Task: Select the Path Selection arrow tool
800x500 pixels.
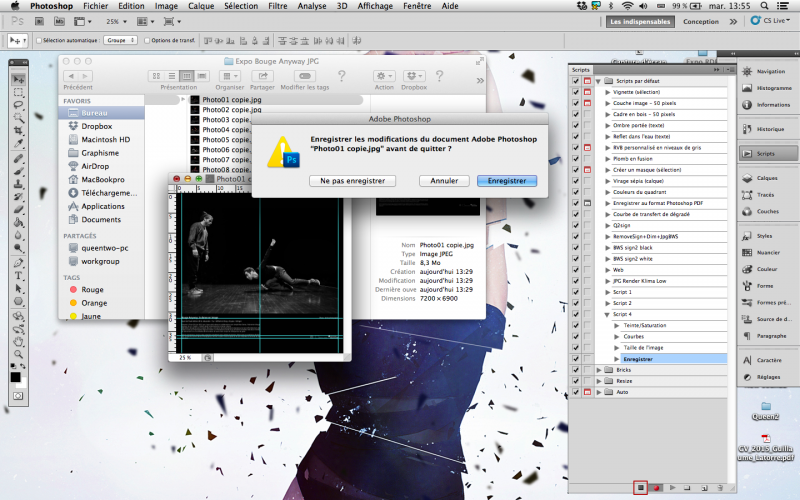Action: tap(18, 289)
